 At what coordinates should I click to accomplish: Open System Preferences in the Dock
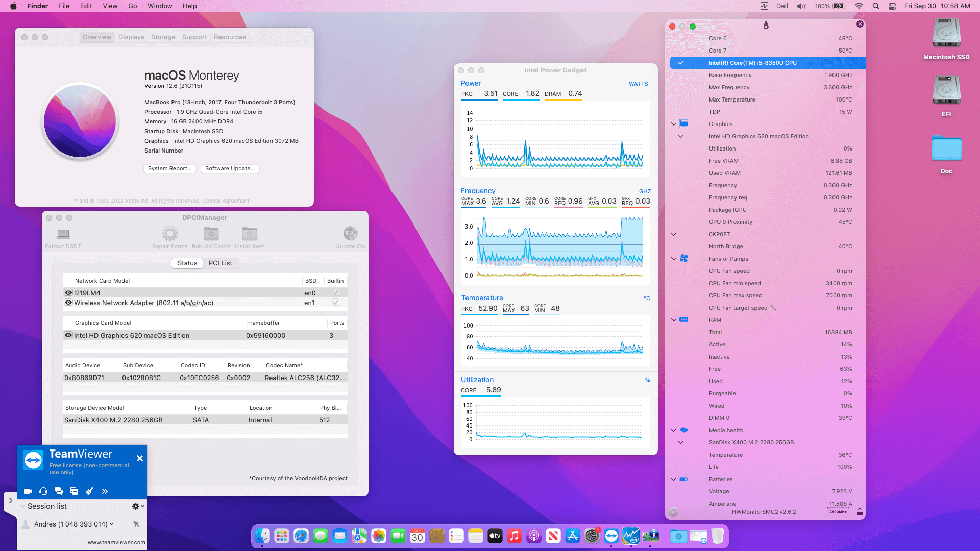(x=592, y=536)
